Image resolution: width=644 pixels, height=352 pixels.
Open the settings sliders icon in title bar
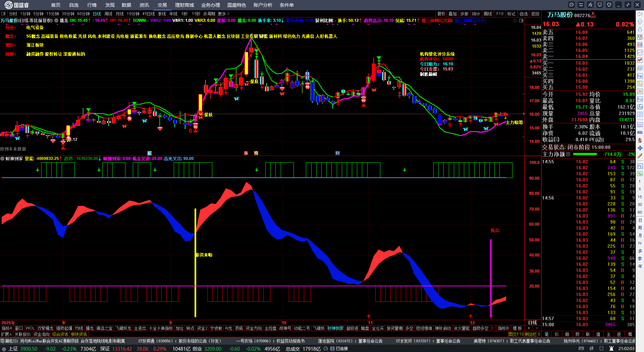point(581,5)
